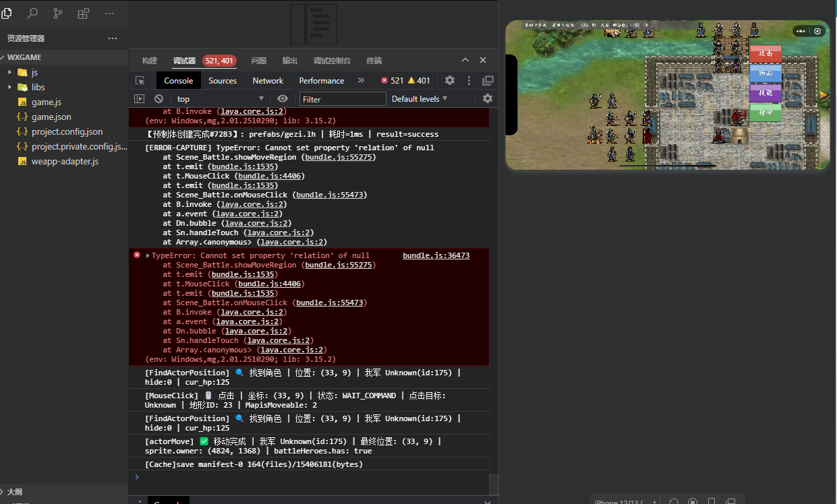
Task: Open the Source Control icon
Action: point(58,13)
